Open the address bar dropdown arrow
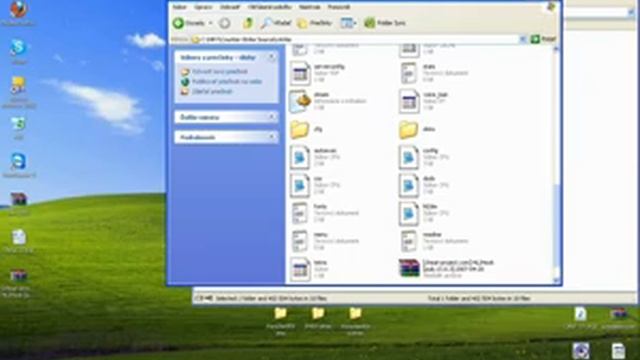The width and height of the screenshot is (640, 360). [x=523, y=39]
